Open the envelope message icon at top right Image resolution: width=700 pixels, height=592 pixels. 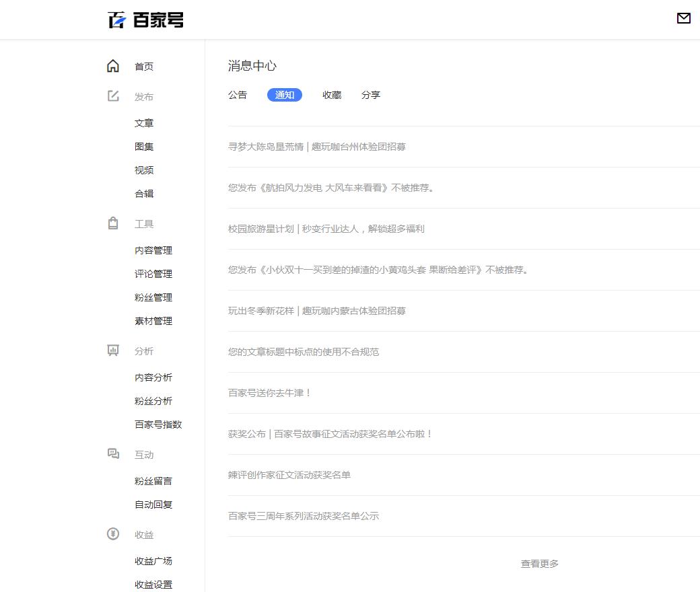pyautogui.click(x=685, y=18)
